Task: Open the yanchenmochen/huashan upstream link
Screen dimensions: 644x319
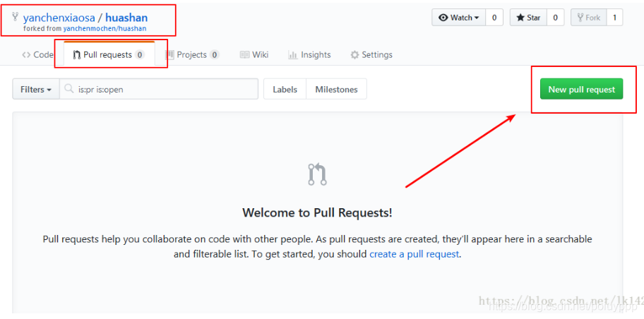Action: pos(105,29)
